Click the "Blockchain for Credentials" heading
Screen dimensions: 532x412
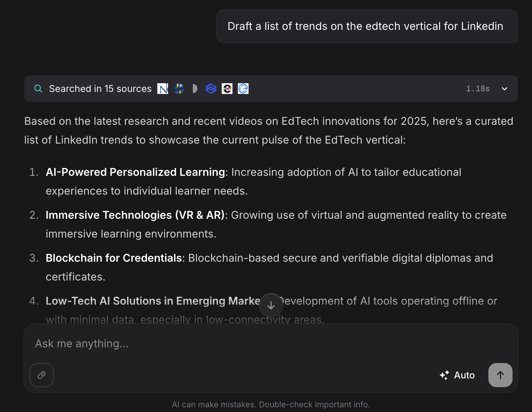coord(114,258)
